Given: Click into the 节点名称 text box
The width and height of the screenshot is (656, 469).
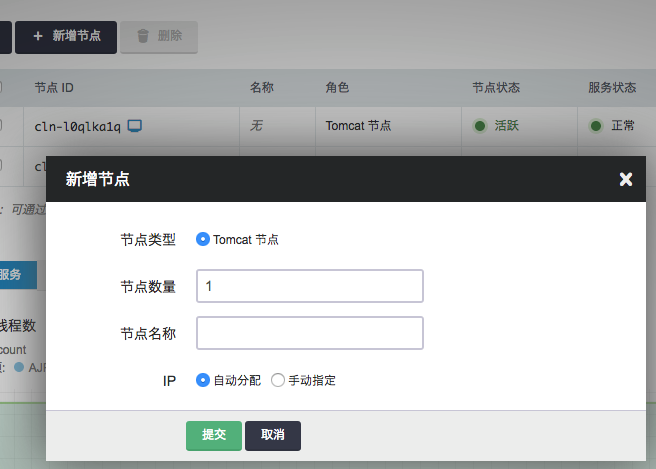Looking at the screenshot, I should pyautogui.click(x=310, y=333).
